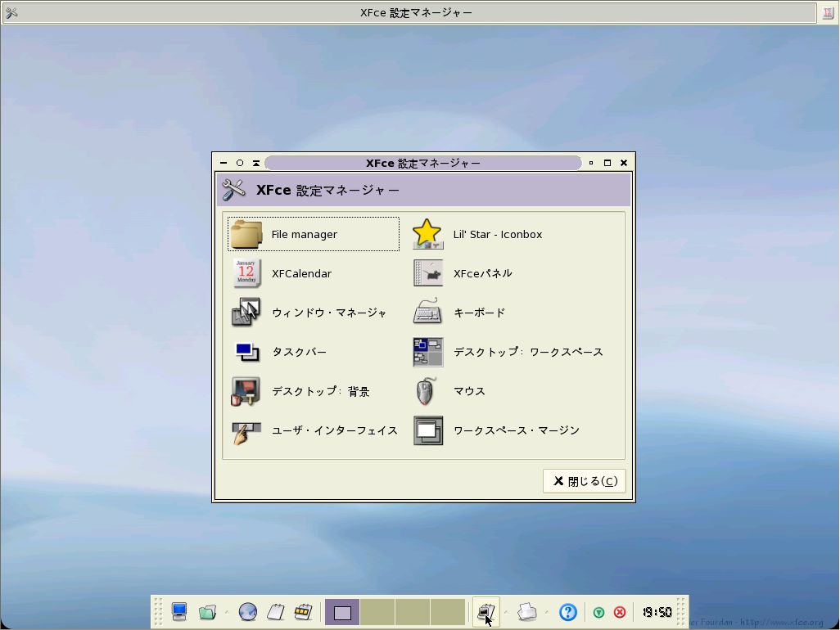Open the notepad text editor launcher in panel
840x630 pixels.
click(275, 611)
